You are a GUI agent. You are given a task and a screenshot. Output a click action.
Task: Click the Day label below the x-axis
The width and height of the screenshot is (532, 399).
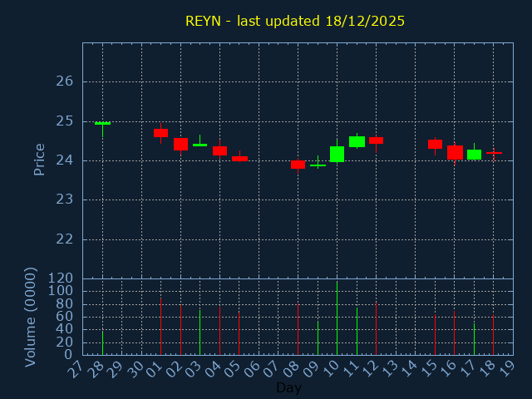pyautogui.click(x=288, y=387)
